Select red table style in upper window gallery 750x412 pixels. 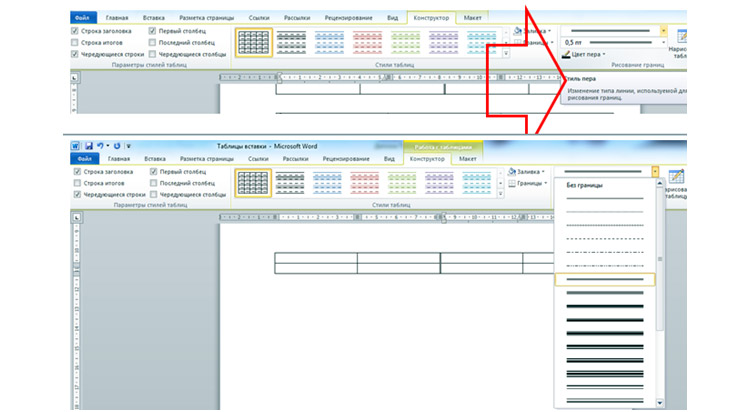[x=367, y=42]
